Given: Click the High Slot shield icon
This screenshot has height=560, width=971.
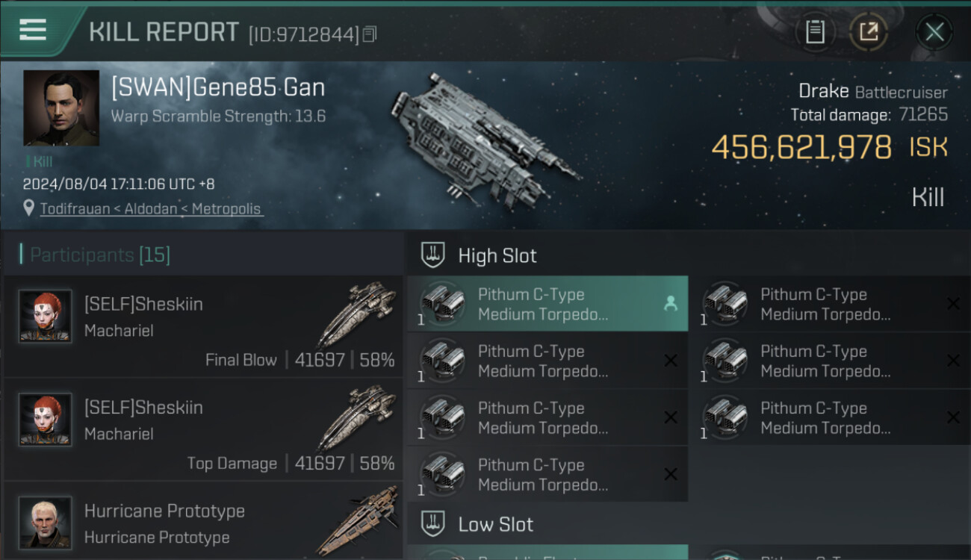Looking at the screenshot, I should (433, 255).
